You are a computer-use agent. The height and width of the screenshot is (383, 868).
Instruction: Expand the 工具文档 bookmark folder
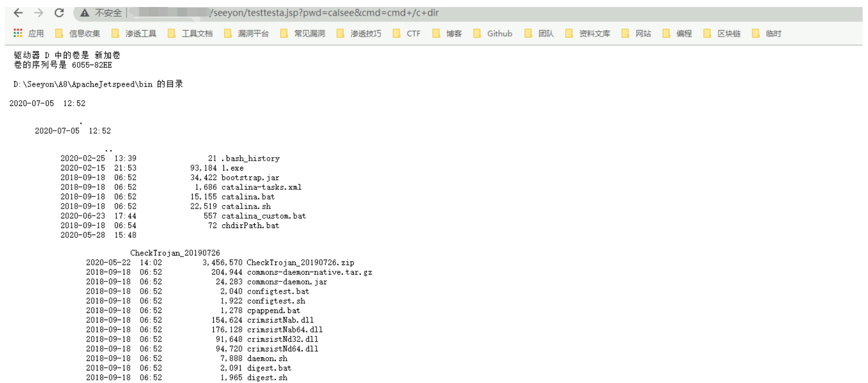click(x=191, y=33)
